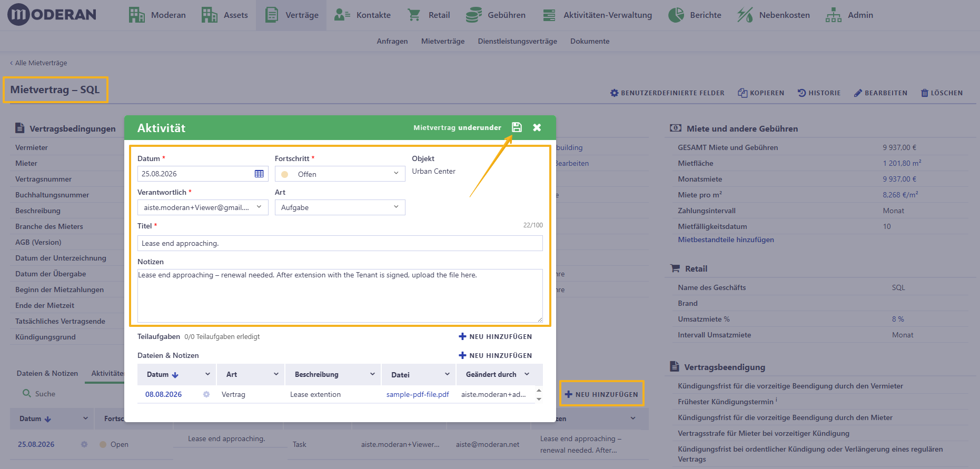Save the activity using the floppy disk icon
The height and width of the screenshot is (469, 980).
(x=517, y=127)
